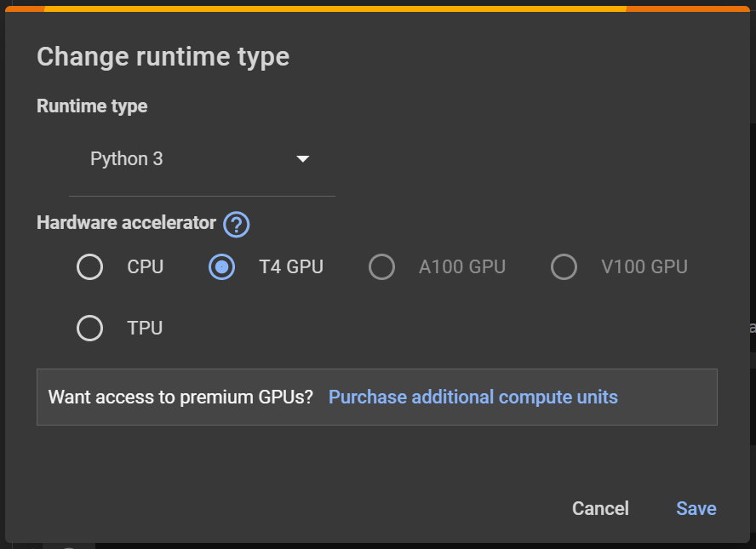Click the Python 3 field

(127, 158)
